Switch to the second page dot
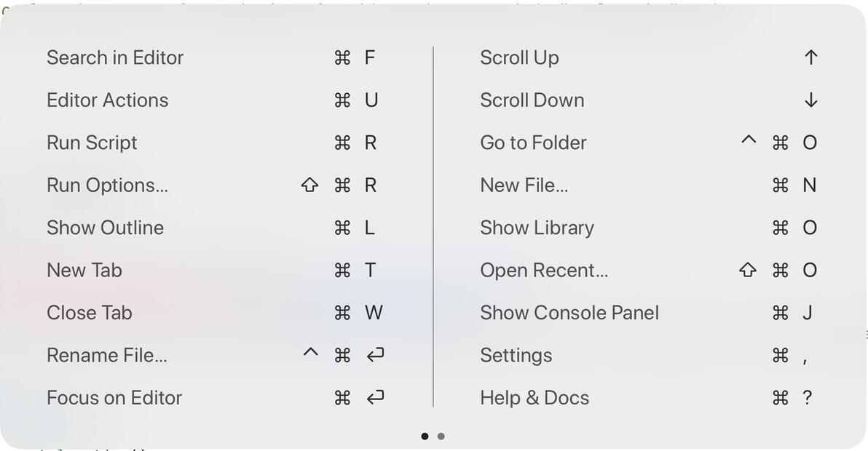The image size is (868, 451). [441, 436]
